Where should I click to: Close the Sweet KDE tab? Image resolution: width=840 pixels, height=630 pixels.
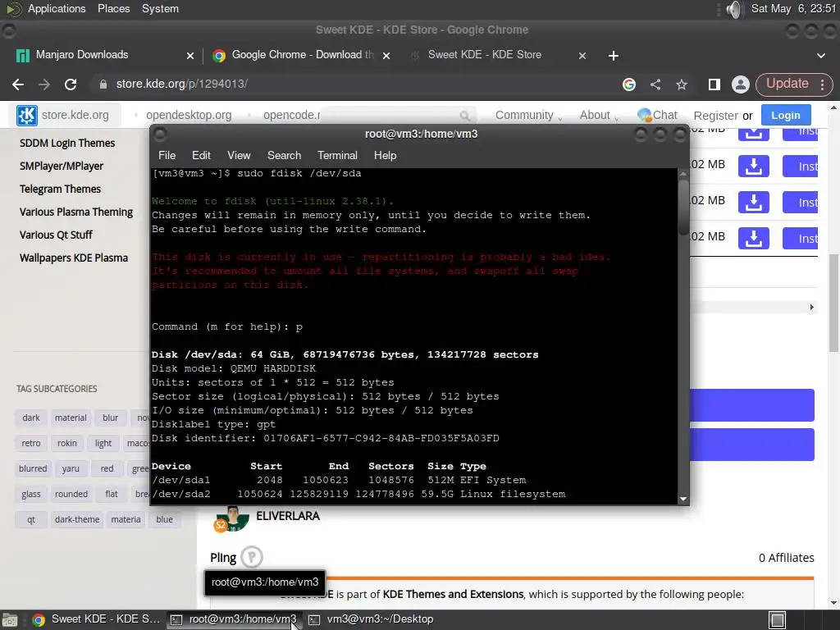[x=582, y=55]
